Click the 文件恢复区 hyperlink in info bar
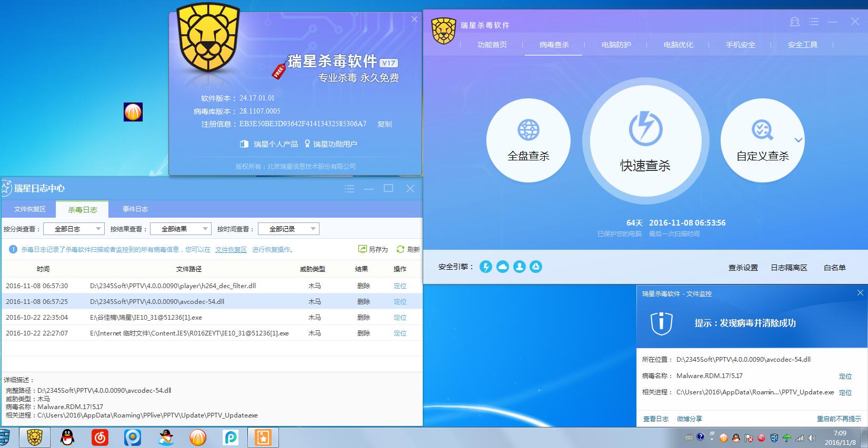 pyautogui.click(x=231, y=250)
